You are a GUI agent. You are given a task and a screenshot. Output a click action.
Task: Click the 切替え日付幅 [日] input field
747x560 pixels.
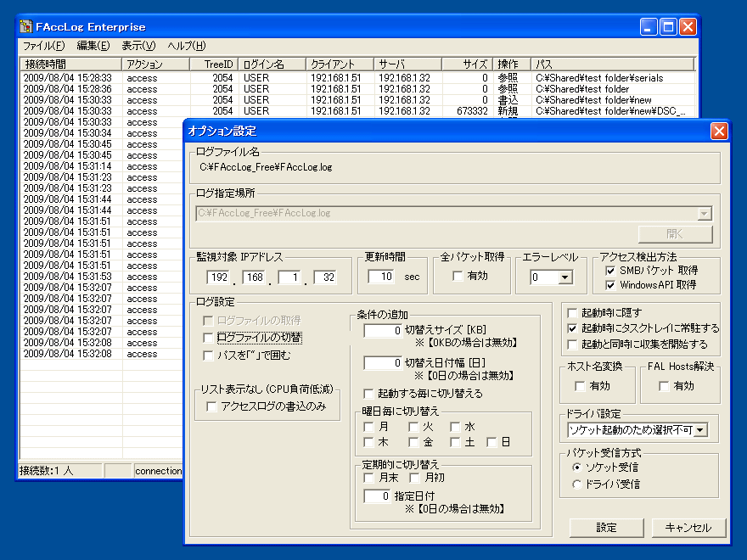pyautogui.click(x=383, y=363)
